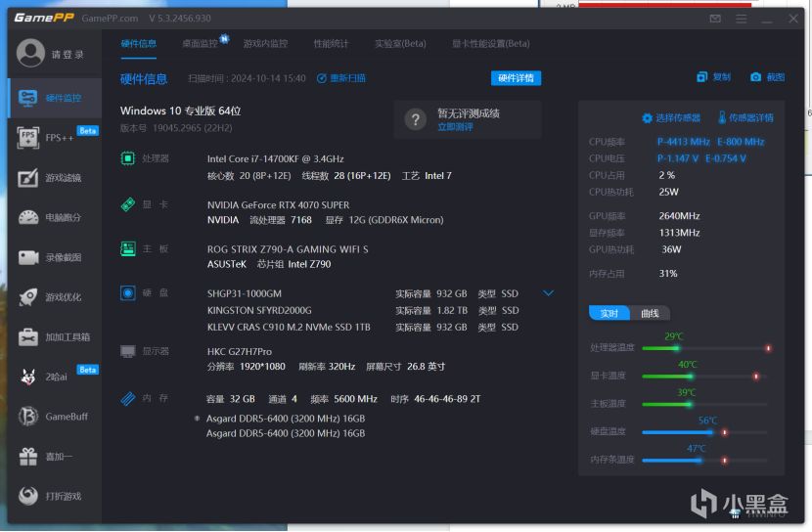This screenshot has height=532, width=812.
Task: Click the 主板温度 39℃ bar
Action: 706,404
